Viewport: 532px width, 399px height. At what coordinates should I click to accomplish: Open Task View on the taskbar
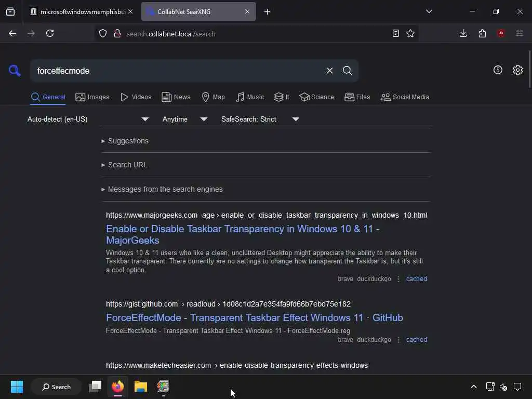pyautogui.click(x=95, y=387)
